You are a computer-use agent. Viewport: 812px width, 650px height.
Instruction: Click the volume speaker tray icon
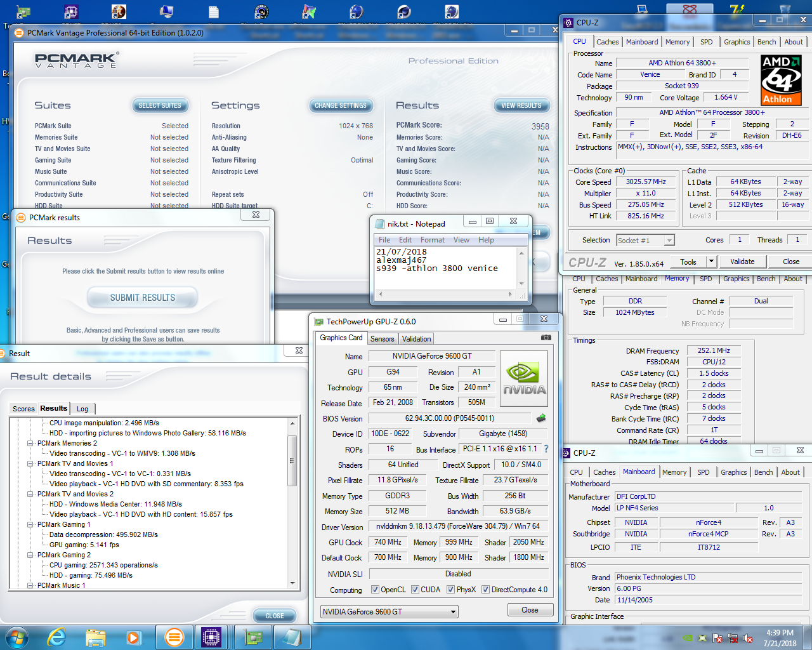tap(748, 638)
